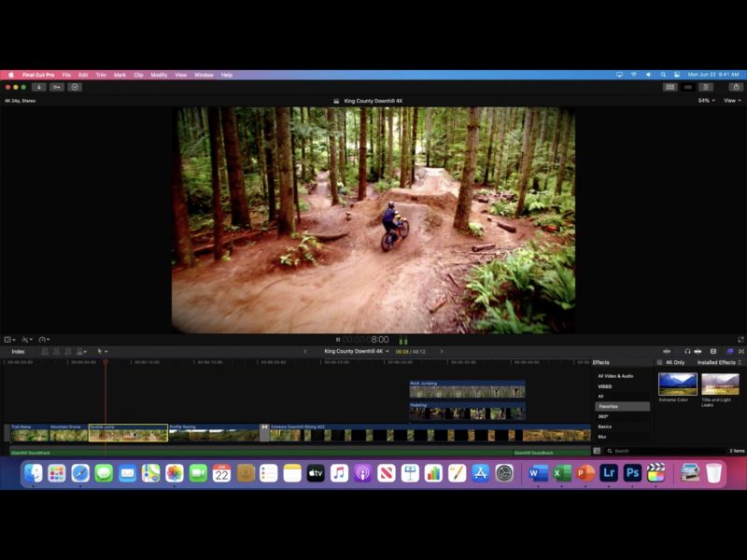This screenshot has height=560, width=747.
Task: Select the Extreme Color effect thumbnail
Action: pyautogui.click(x=678, y=385)
